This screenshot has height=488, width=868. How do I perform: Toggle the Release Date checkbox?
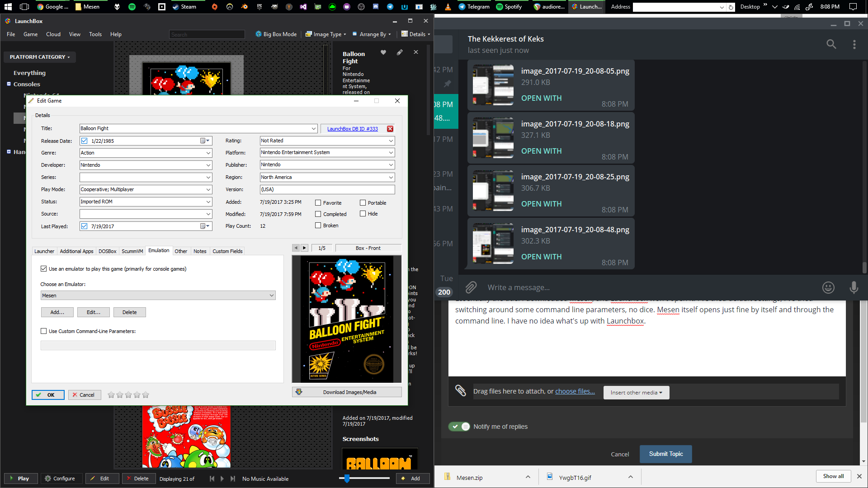tap(84, 141)
